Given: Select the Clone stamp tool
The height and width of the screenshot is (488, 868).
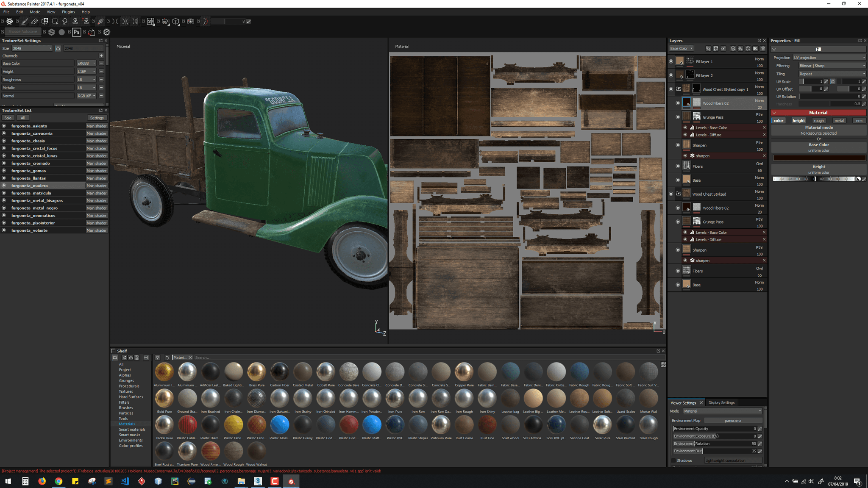Looking at the screenshot, I should (x=75, y=21).
